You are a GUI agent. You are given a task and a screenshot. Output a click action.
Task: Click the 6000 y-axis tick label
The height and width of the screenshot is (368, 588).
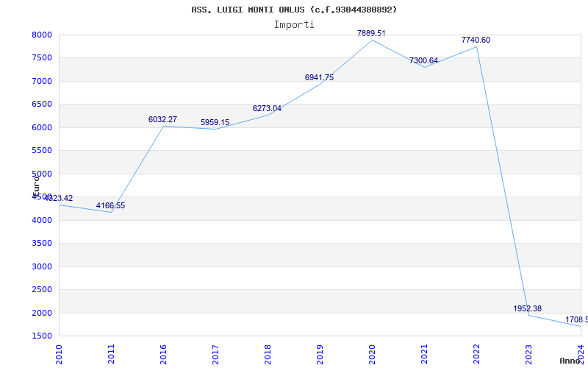(42, 127)
